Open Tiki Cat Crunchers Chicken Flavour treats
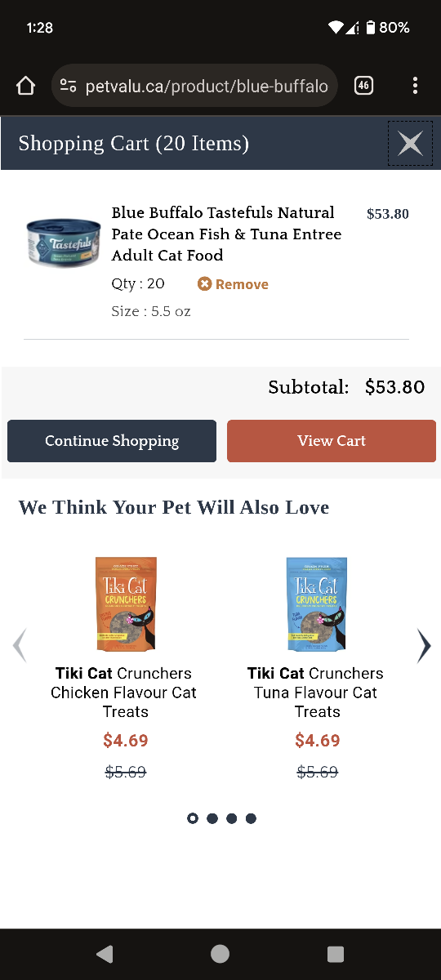 tap(125, 693)
